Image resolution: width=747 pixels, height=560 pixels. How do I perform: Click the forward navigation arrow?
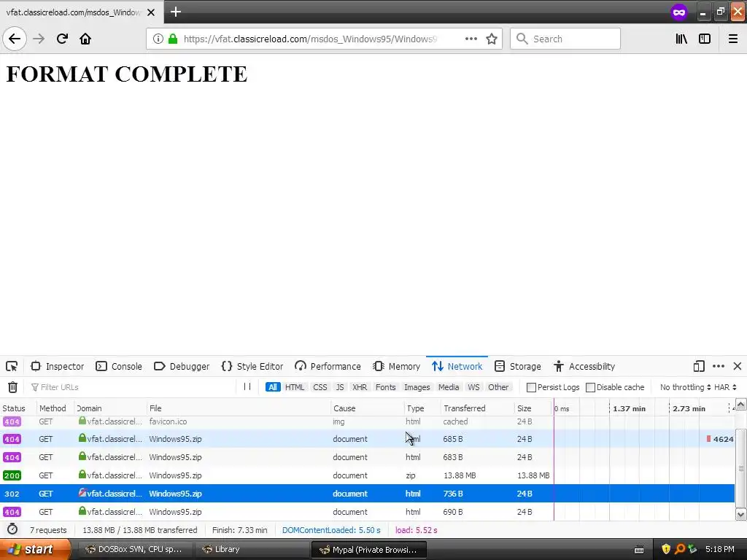pos(39,39)
